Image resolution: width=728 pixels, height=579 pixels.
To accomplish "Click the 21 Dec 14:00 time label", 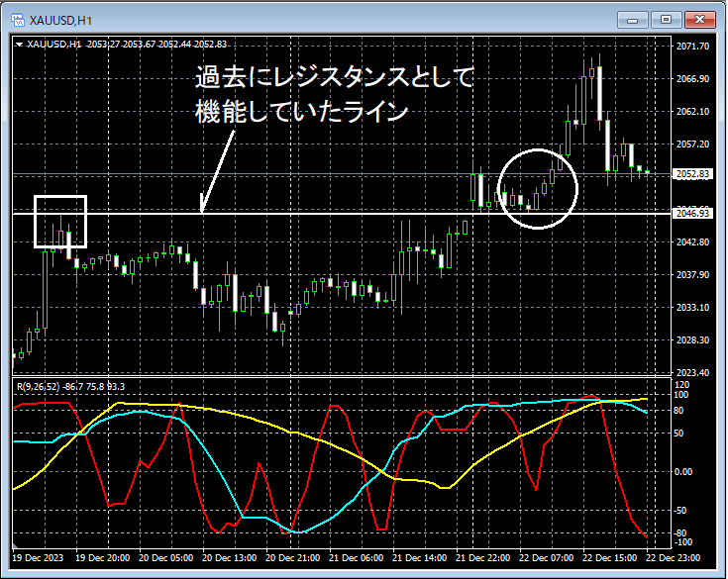I will point(420,557).
